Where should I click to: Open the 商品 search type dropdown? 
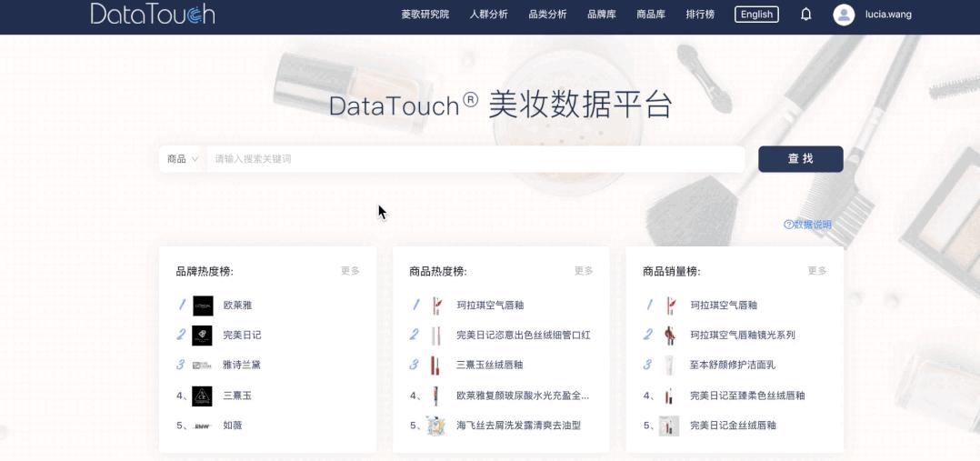tap(183, 159)
